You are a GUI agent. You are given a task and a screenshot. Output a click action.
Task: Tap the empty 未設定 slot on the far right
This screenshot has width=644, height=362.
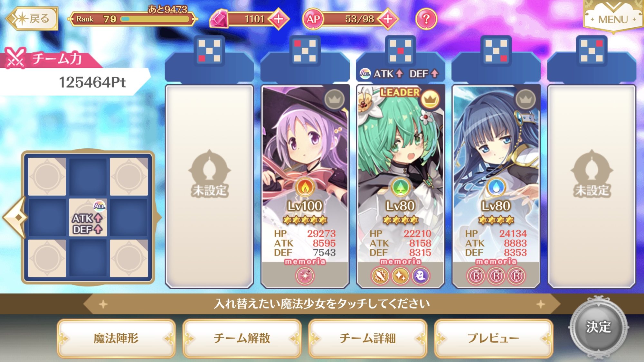(x=592, y=186)
